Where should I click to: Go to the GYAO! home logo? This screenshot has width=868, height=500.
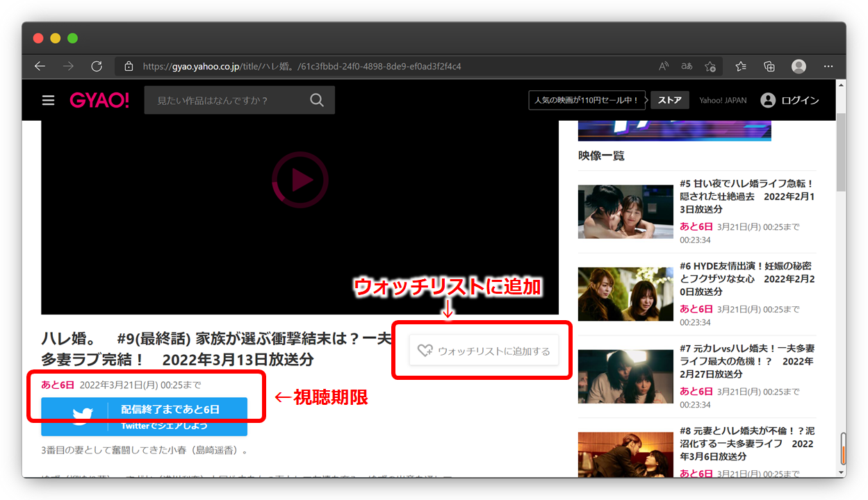[99, 100]
